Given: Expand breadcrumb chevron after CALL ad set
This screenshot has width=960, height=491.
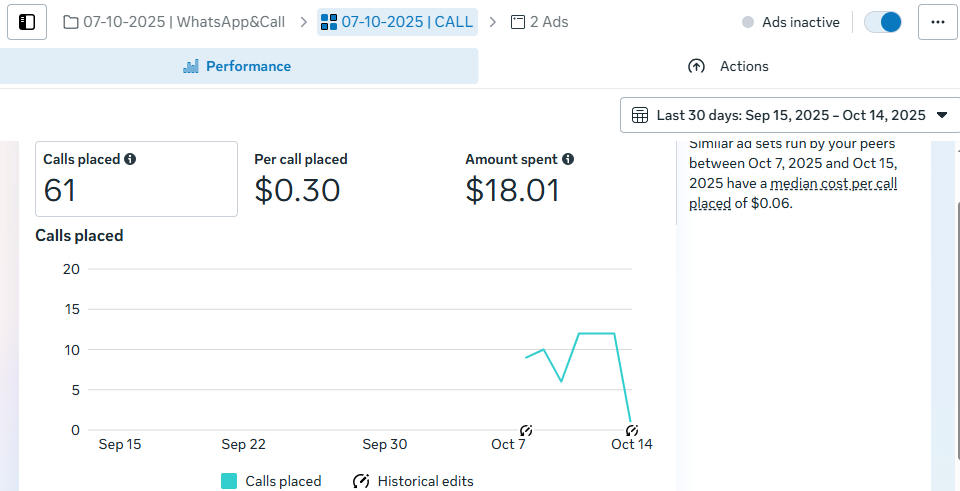Looking at the screenshot, I should coord(492,22).
